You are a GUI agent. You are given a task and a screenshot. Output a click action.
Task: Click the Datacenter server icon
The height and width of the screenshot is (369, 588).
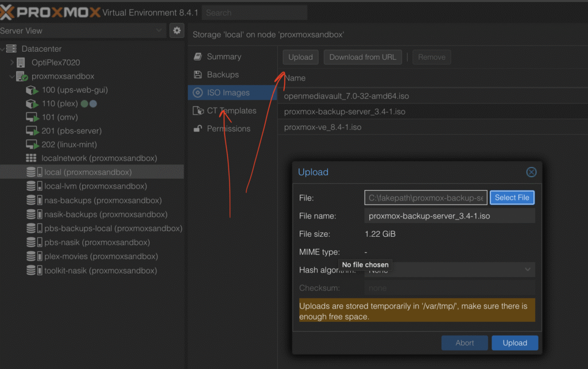11,48
